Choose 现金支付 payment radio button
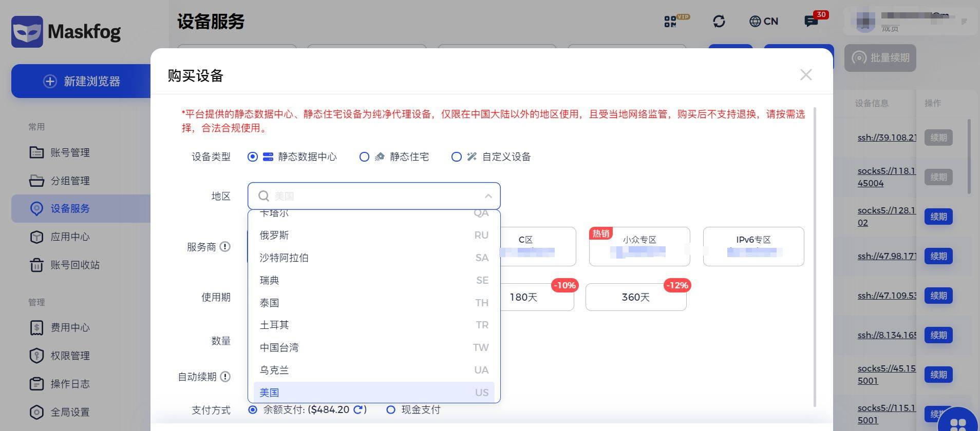Screen dimensions: 980x431 click(391, 409)
